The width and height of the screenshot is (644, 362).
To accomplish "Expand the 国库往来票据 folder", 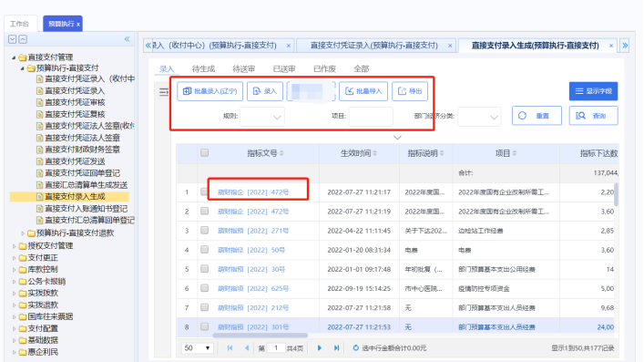I will (x=14, y=316).
